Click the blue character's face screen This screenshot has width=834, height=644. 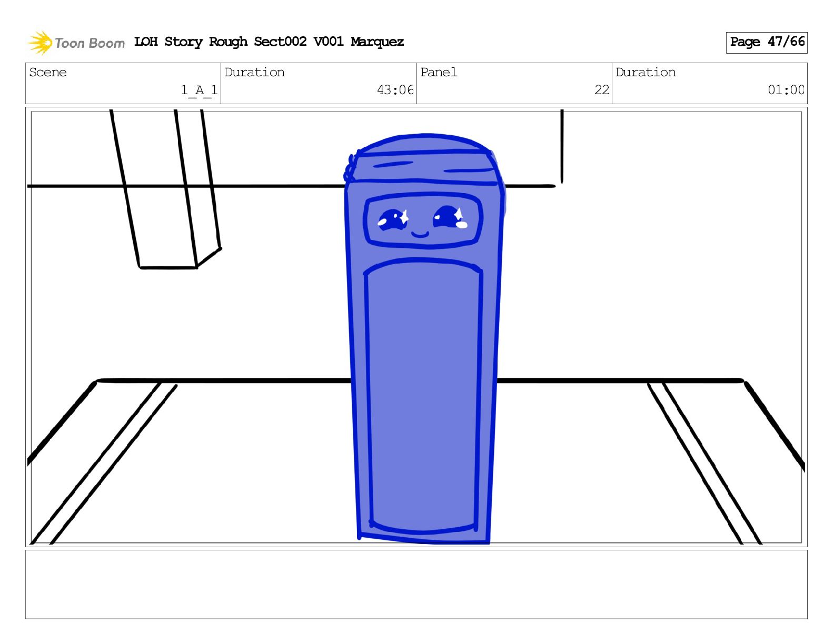tap(423, 220)
